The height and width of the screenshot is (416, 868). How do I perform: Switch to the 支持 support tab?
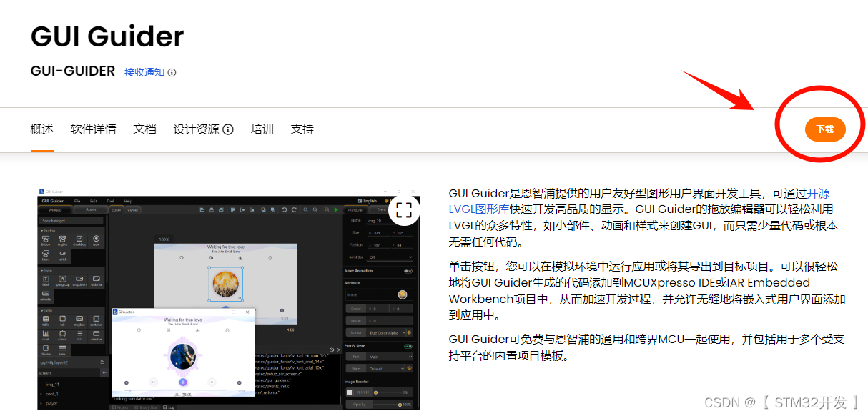(x=302, y=129)
